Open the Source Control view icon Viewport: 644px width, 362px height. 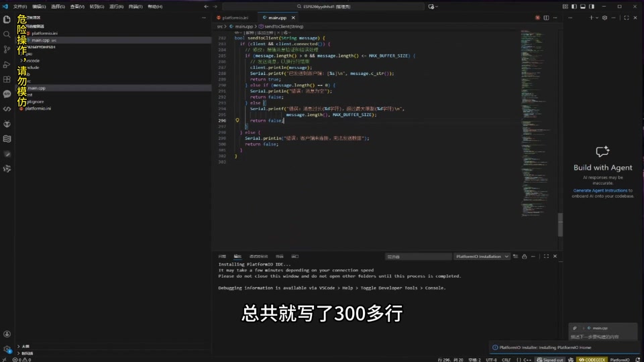point(7,50)
